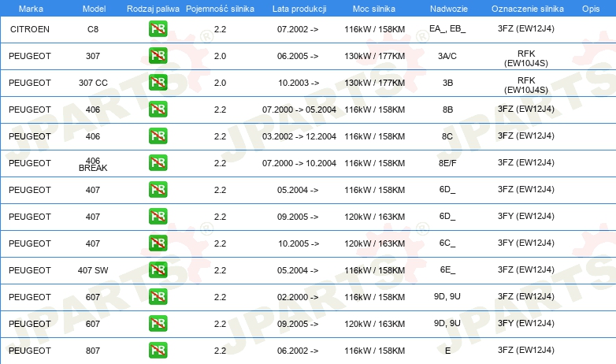Viewport: 616px width, 364px height.
Task: Click engine code 3FZ (EW12J4) in C8 row
Action: tap(526, 28)
